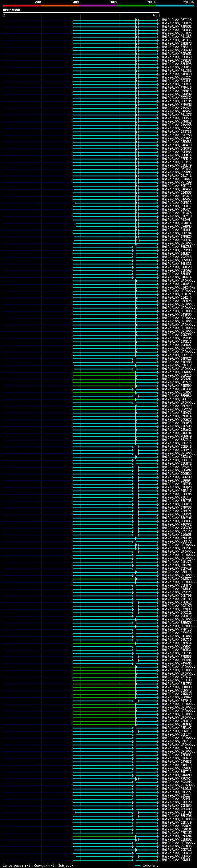Select the UniRef100_O42577 label
Viewport: 197px width, 868px height.
coord(177,579)
